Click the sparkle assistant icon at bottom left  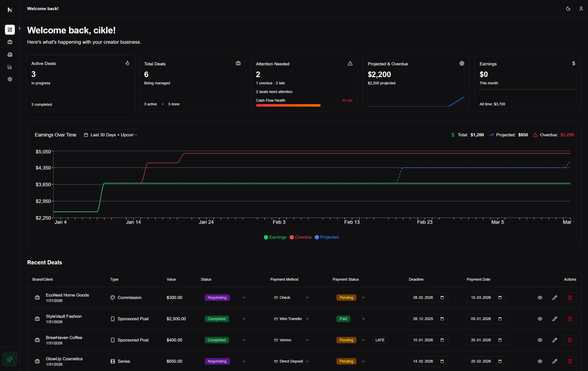point(10,359)
